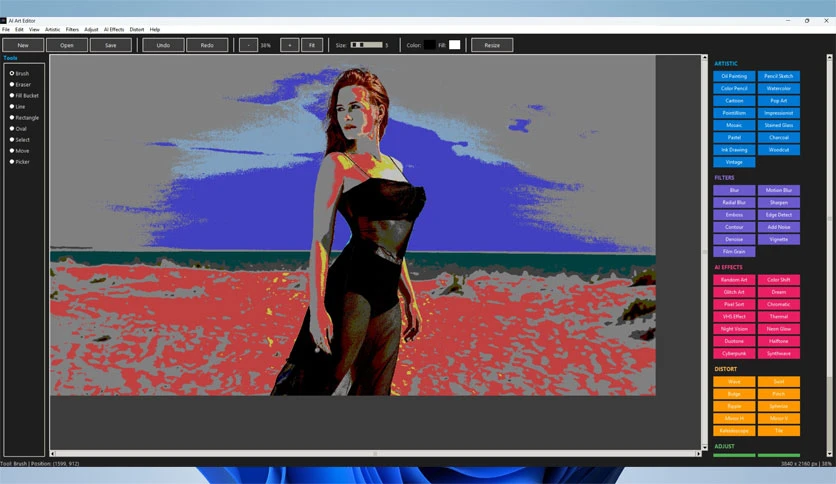Image resolution: width=836 pixels, height=484 pixels.
Task: Open the AI Effects menu
Action: 114,29
